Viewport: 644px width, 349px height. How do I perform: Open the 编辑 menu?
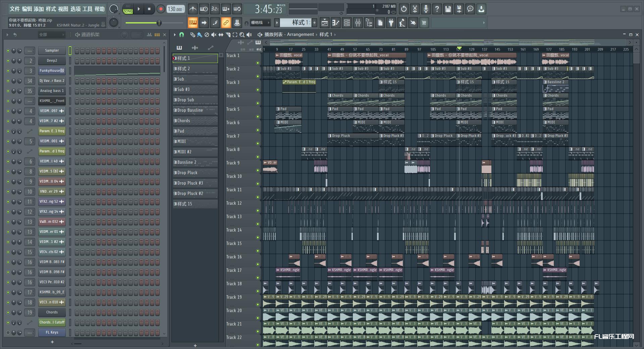27,9
